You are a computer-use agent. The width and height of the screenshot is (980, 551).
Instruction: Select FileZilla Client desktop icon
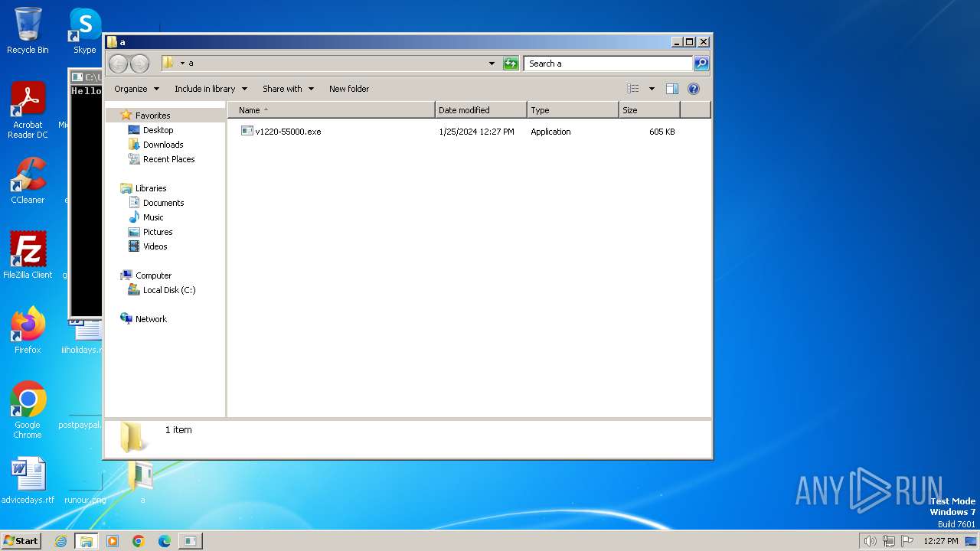click(28, 255)
